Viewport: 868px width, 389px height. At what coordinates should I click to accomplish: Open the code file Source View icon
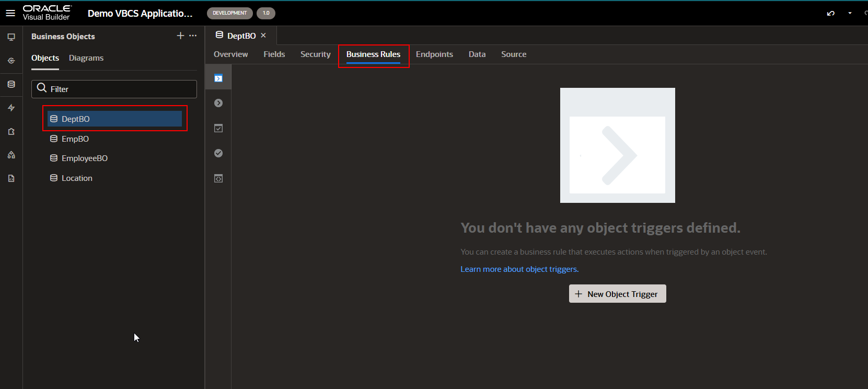coord(11,178)
